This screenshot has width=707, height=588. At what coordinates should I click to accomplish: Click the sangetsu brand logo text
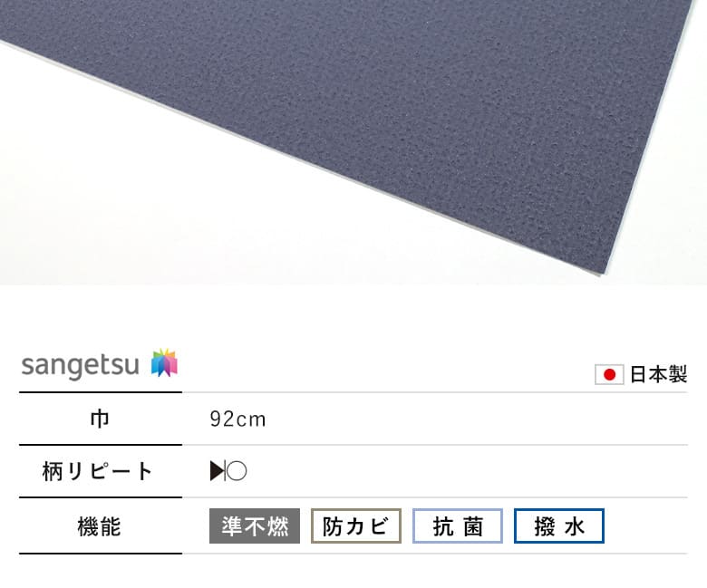tap(81, 365)
